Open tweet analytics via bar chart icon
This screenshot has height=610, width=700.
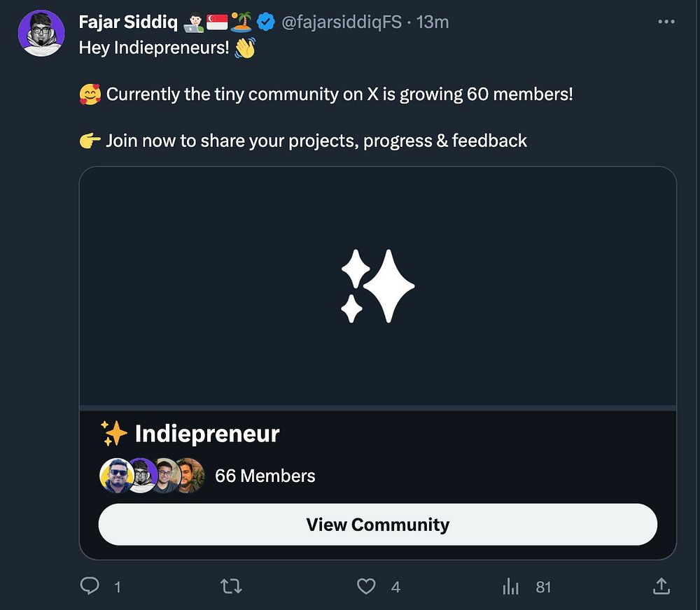coord(511,586)
